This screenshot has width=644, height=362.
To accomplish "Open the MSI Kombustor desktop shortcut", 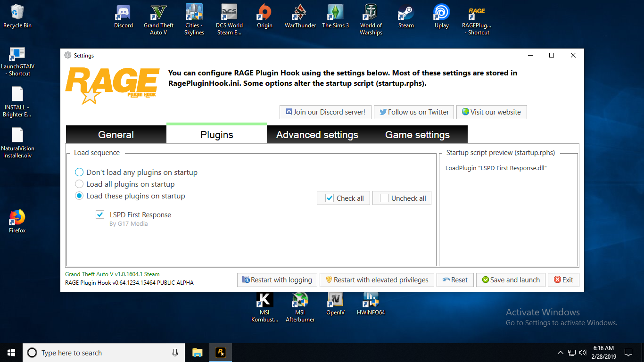I will click(x=264, y=307).
